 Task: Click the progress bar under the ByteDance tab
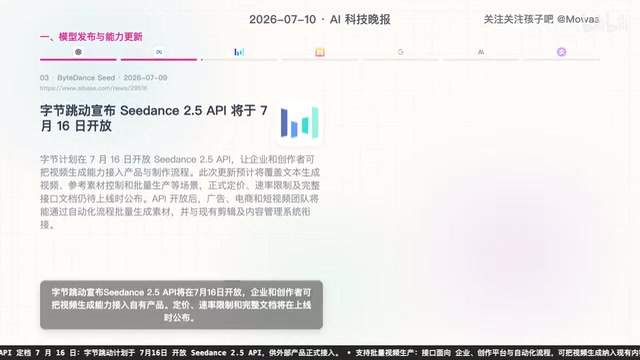[x=239, y=60]
